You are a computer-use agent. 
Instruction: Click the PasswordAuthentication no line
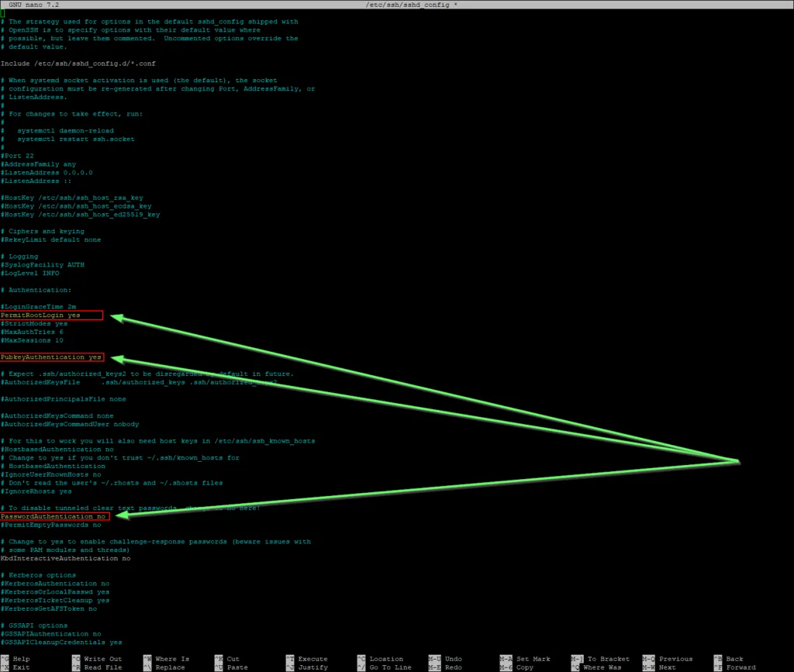pos(54,516)
